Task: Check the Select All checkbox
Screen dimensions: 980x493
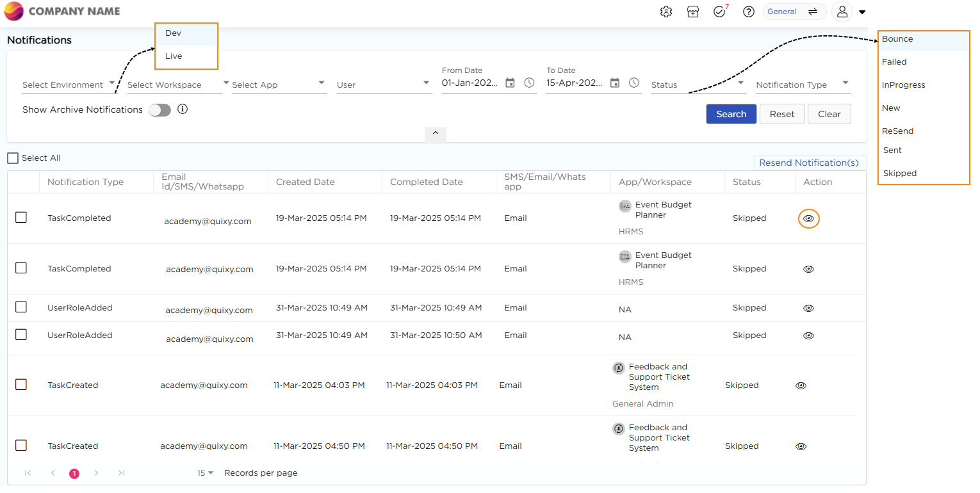Action: tap(13, 158)
